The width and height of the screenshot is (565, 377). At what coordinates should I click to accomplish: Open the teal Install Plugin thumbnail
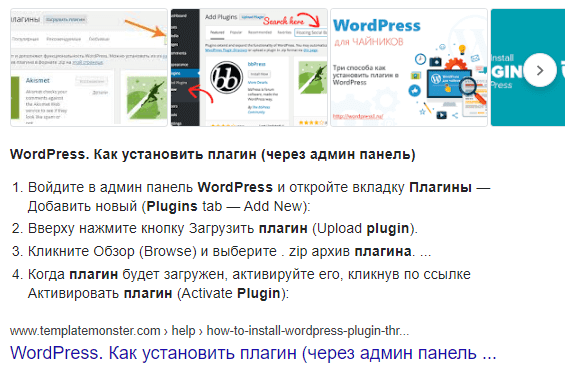coord(528,67)
